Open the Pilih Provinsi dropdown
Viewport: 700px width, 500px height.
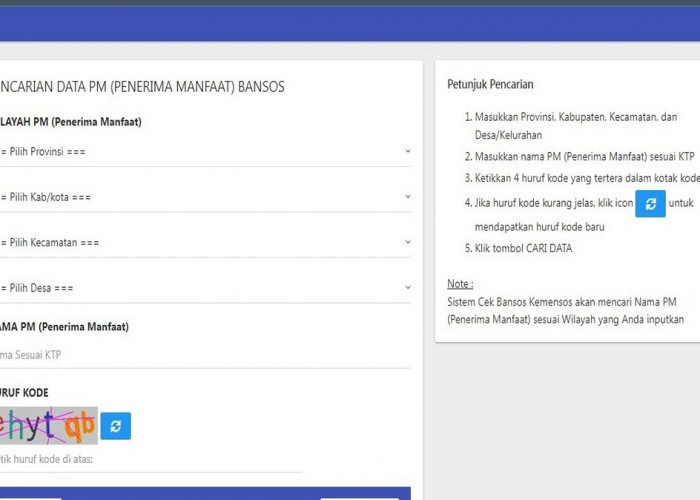click(x=205, y=151)
